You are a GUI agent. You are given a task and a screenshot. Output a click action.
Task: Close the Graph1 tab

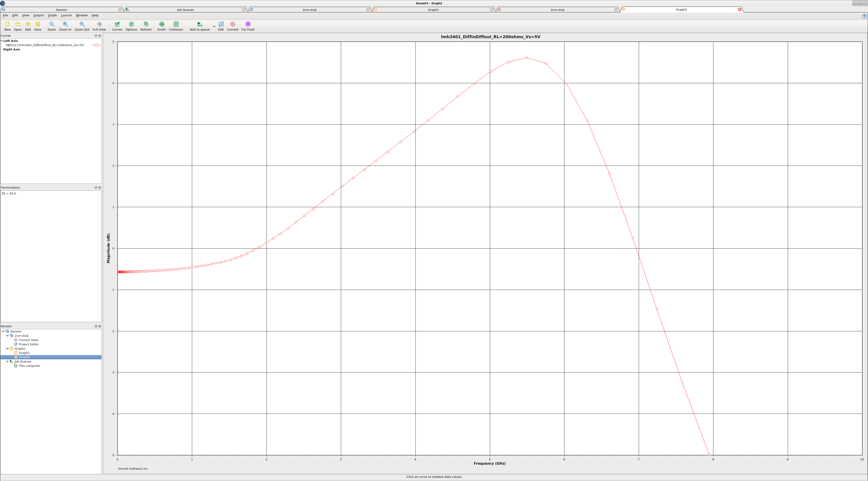[x=492, y=10]
